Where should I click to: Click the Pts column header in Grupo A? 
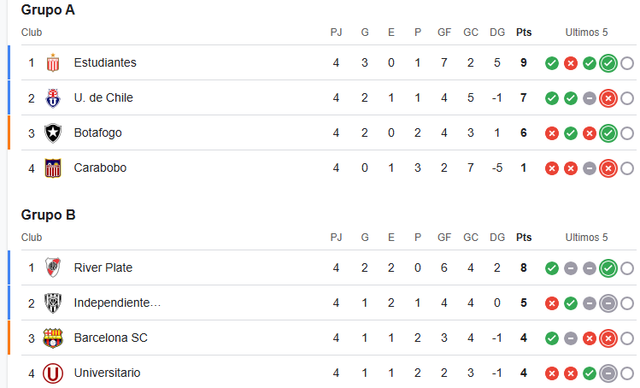524,32
